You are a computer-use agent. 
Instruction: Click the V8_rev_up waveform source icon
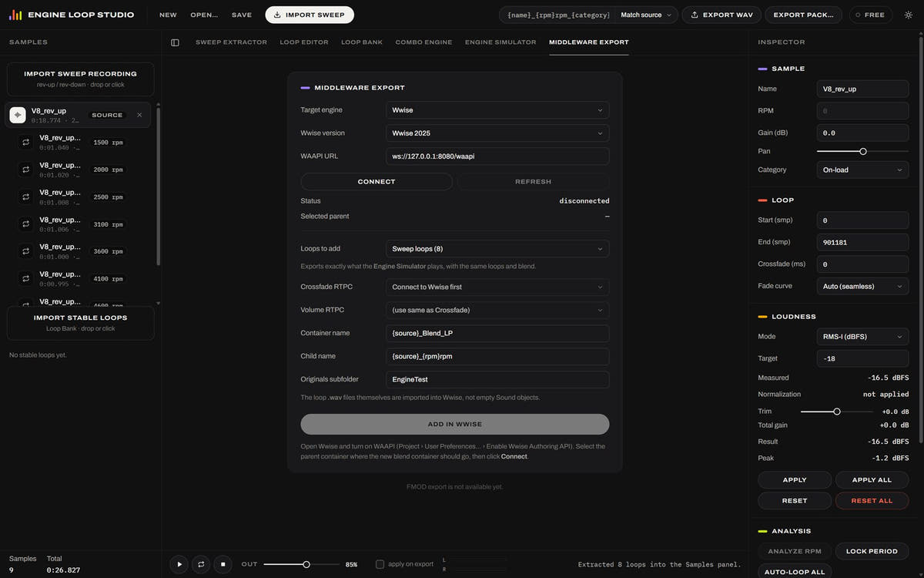pyautogui.click(x=18, y=115)
